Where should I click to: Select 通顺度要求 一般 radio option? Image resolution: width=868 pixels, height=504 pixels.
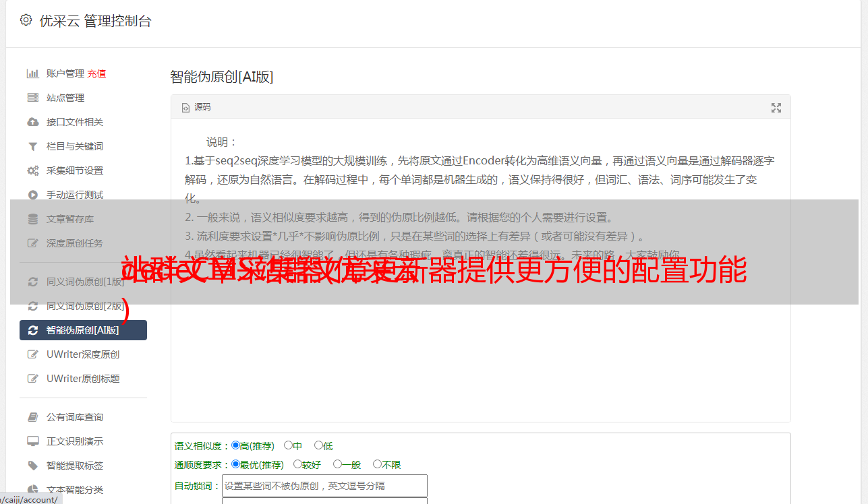click(337, 464)
